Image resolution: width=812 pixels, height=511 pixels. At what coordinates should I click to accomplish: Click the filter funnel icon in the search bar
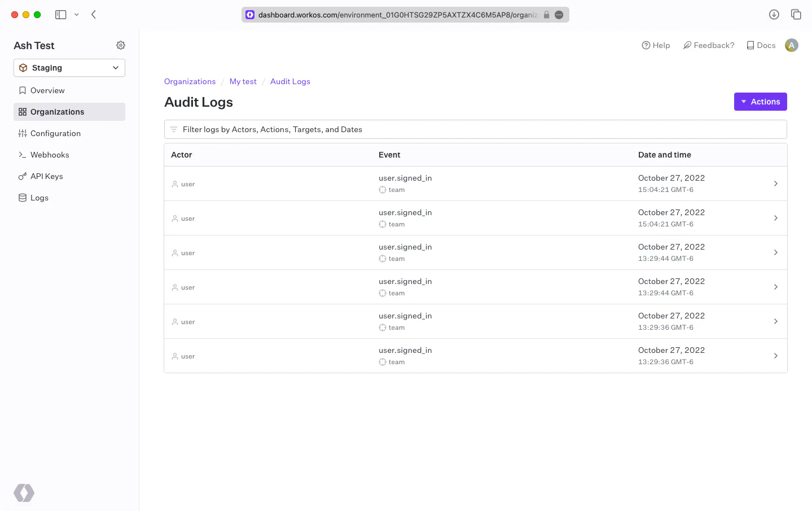coord(175,129)
